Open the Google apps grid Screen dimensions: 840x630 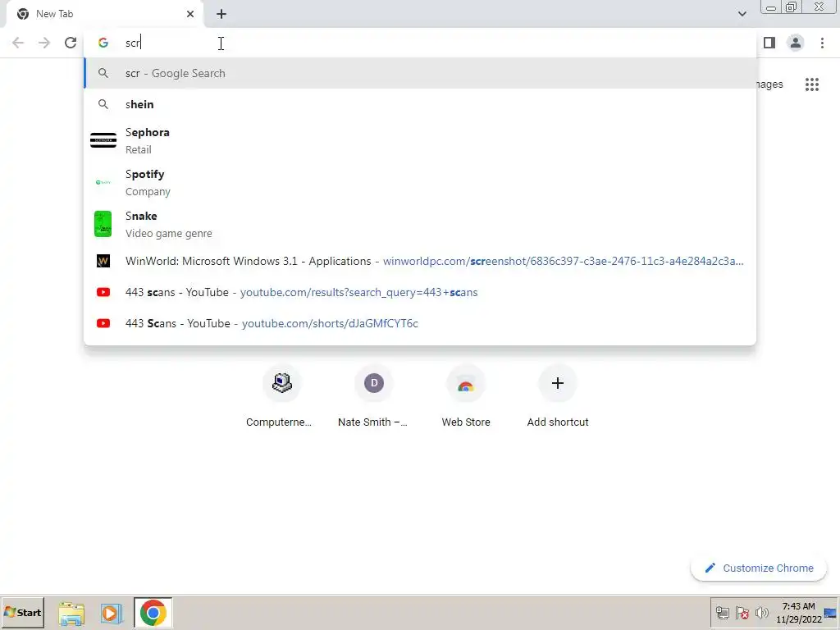coord(812,84)
